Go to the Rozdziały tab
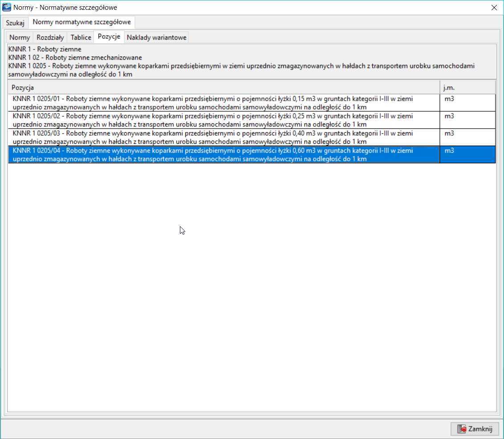Viewport: 504px width, 439px height. coord(50,38)
